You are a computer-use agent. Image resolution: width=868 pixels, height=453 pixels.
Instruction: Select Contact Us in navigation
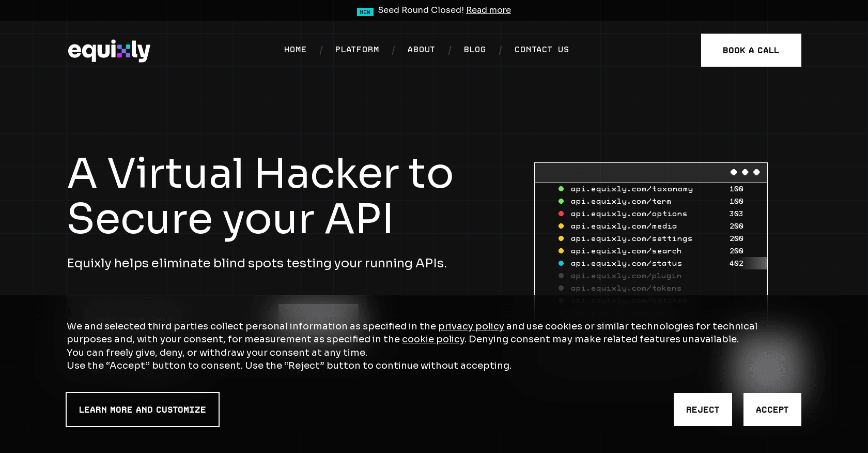541,50
